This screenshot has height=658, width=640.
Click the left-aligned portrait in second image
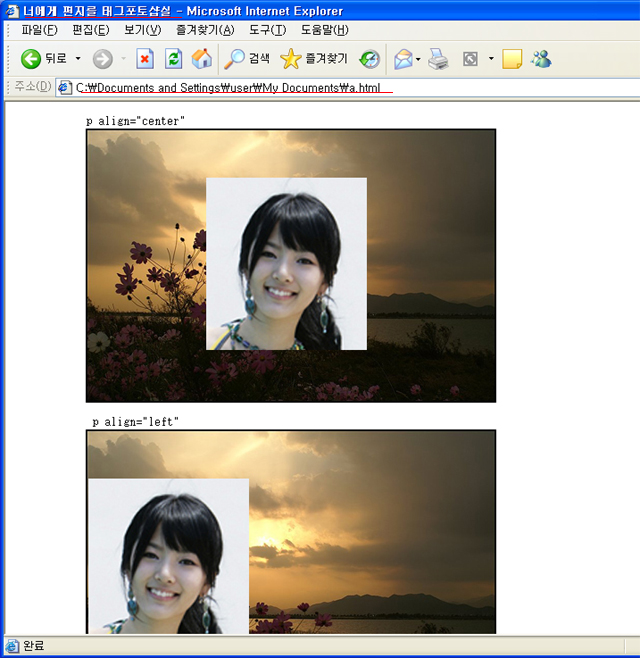[x=168, y=556]
